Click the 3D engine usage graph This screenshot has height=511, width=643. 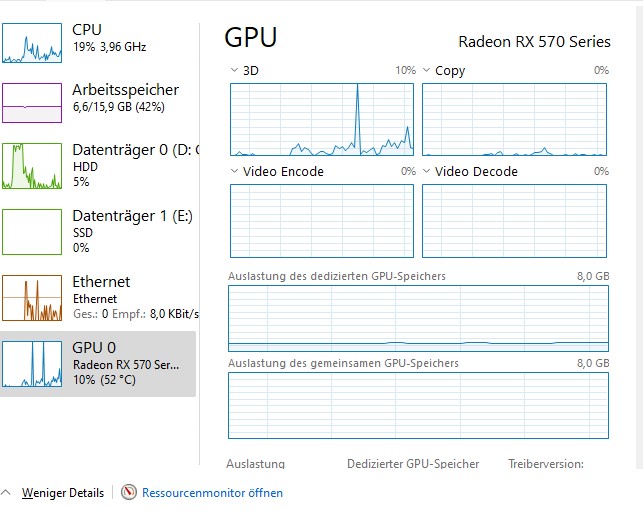(x=322, y=119)
